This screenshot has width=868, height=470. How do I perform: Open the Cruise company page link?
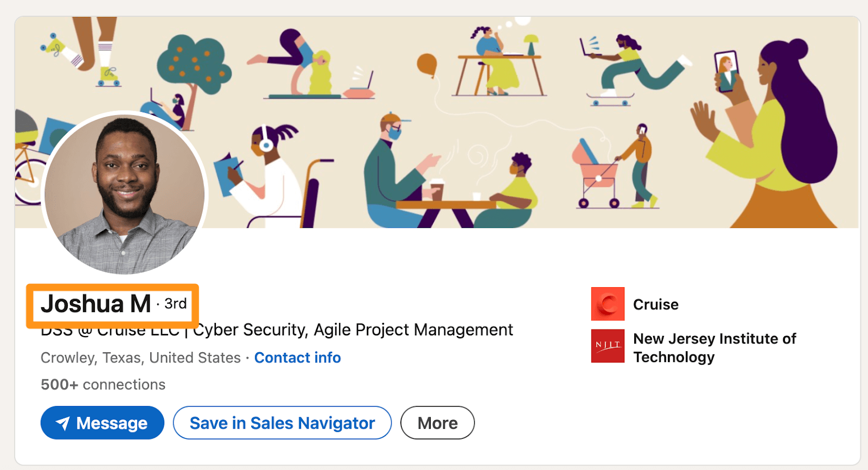click(655, 304)
